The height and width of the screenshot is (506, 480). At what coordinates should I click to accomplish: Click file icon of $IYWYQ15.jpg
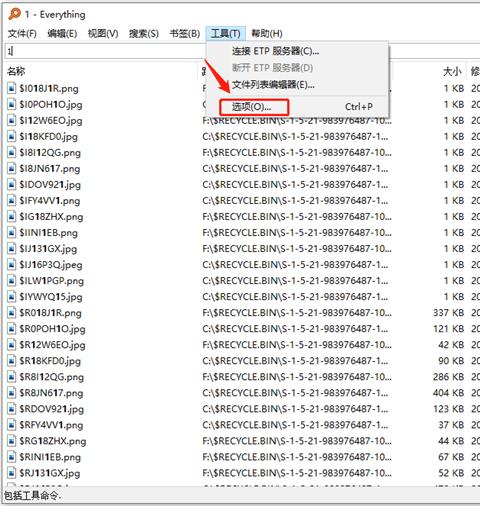coord(12,296)
